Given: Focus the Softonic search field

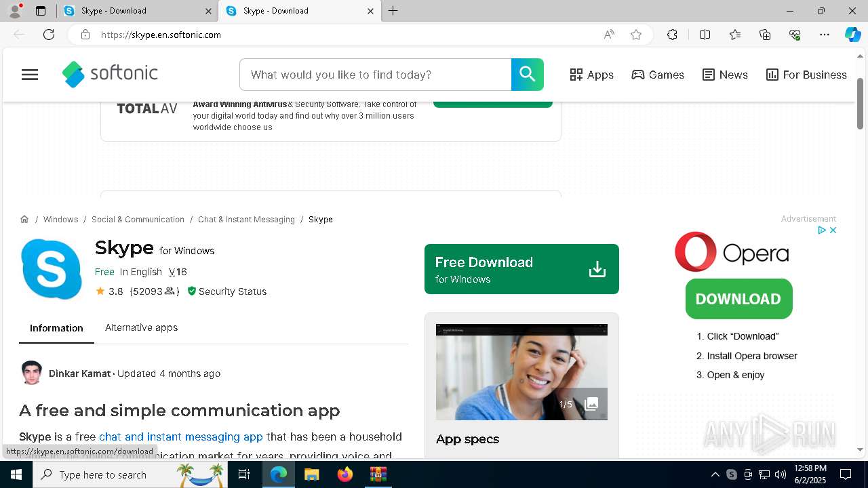Looking at the screenshot, I should [375, 75].
